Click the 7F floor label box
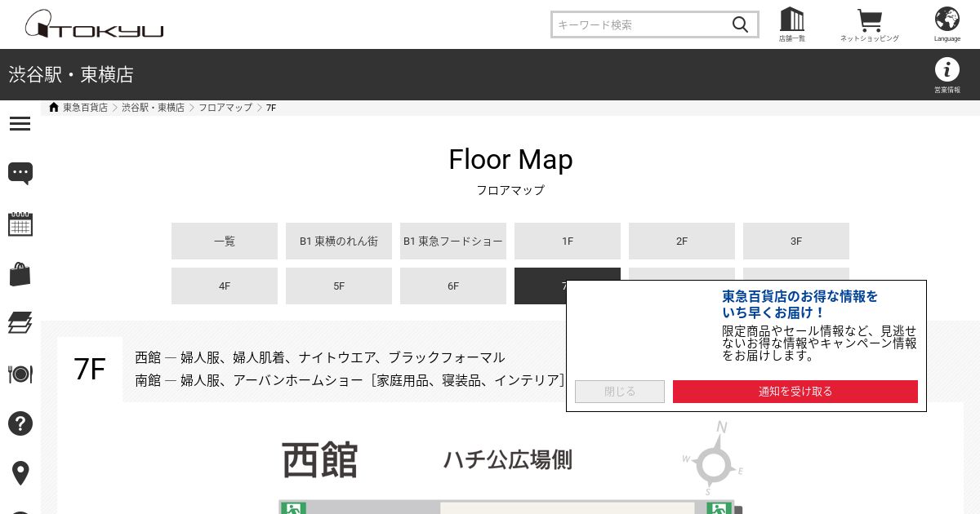Image resolution: width=980 pixels, height=514 pixels. pyautogui.click(x=90, y=370)
